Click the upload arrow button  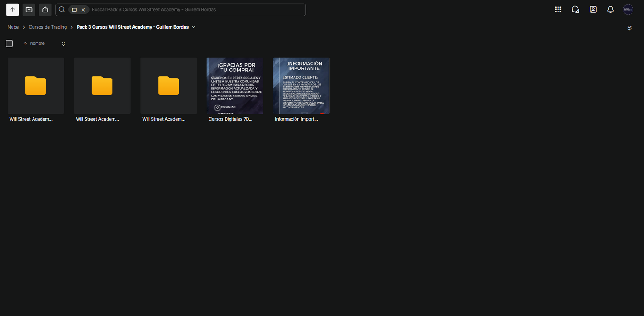pos(12,9)
